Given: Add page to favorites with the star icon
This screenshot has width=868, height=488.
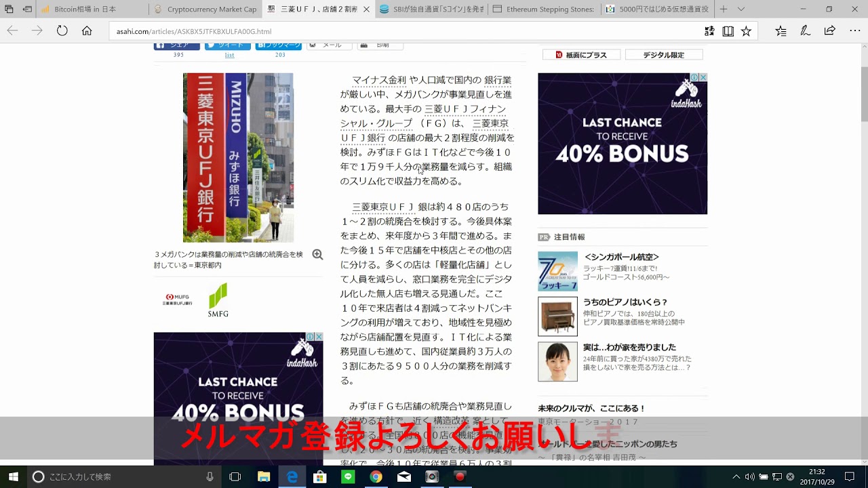Looking at the screenshot, I should coord(746,30).
